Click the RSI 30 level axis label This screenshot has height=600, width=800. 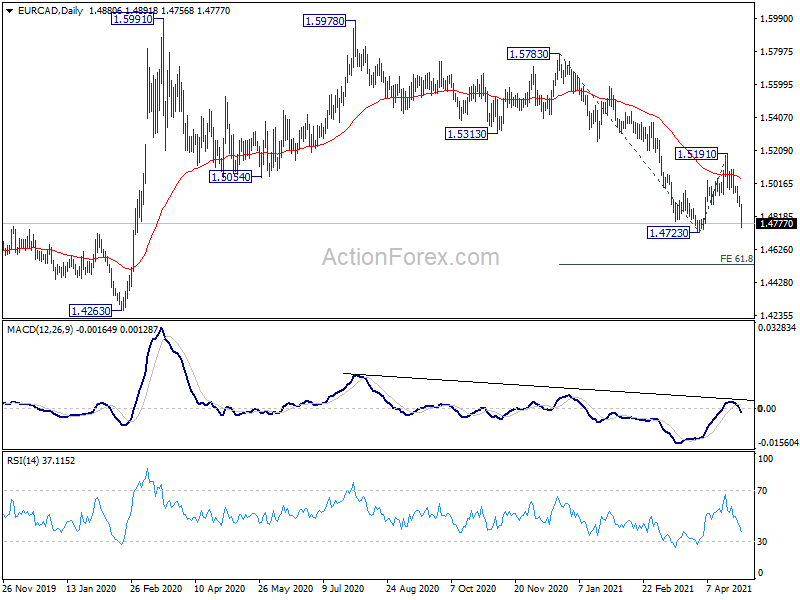pyautogui.click(x=762, y=542)
